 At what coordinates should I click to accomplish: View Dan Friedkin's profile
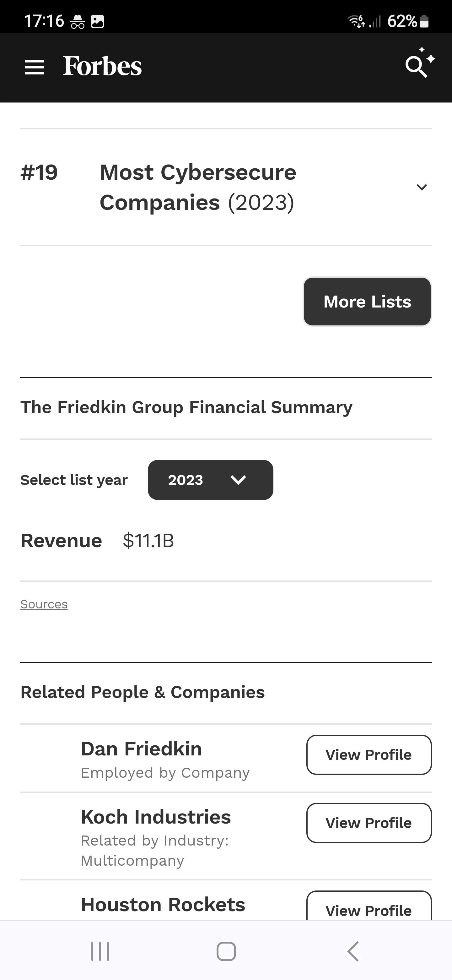369,755
